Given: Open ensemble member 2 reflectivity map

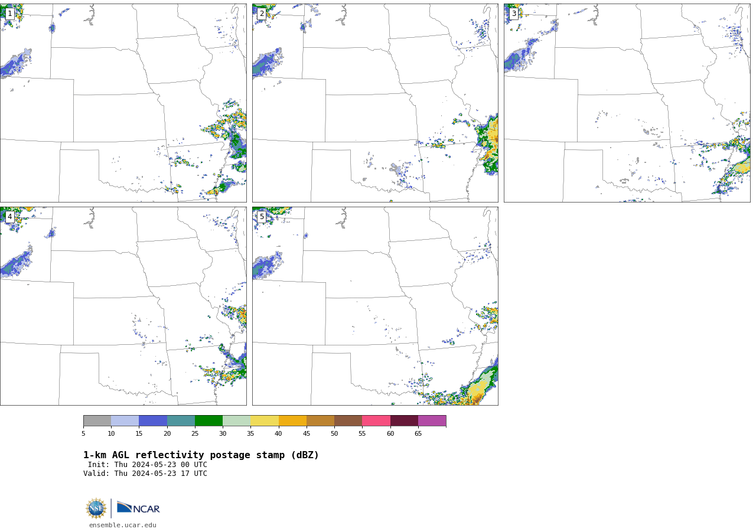Looking at the screenshot, I should point(375,103).
